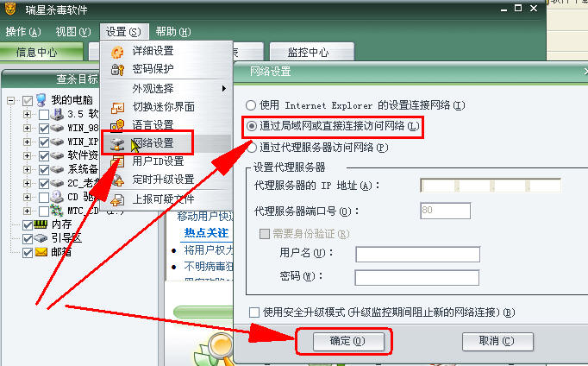Click the 确定(O) button
The height and width of the screenshot is (366, 588).
click(x=349, y=341)
